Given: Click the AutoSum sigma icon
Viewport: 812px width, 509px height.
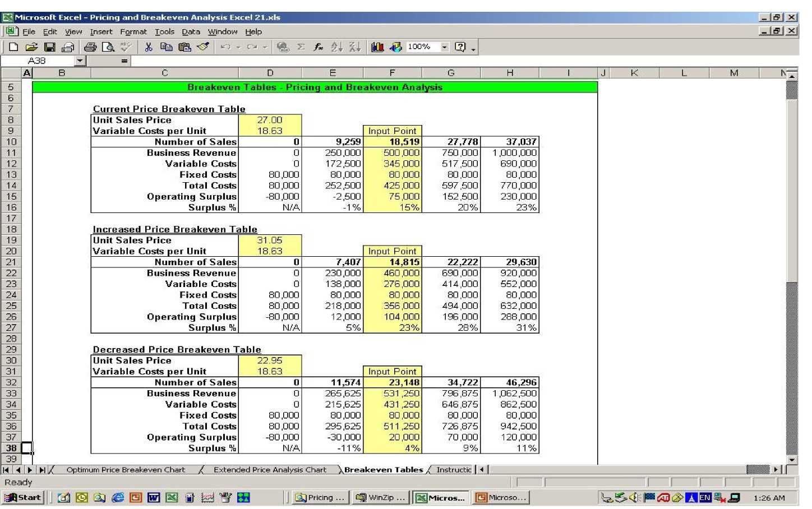Looking at the screenshot, I should 301,47.
